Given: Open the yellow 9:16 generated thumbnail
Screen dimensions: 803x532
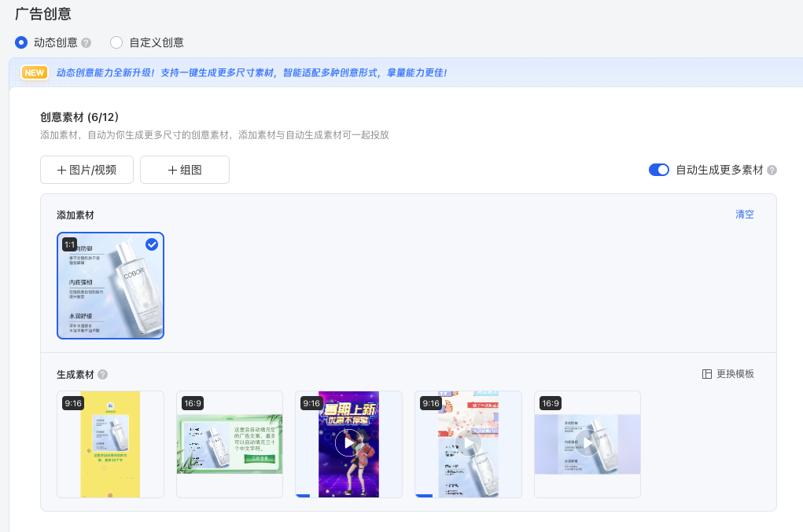Looking at the screenshot, I should [x=111, y=445].
